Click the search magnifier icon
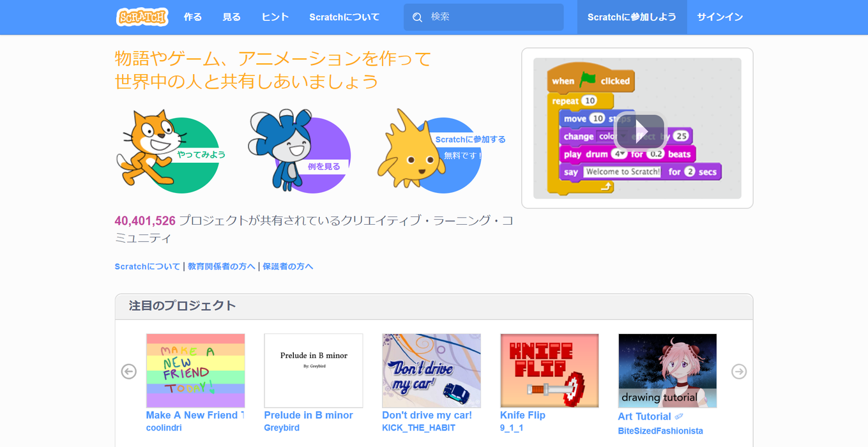The width and height of the screenshot is (868, 447). point(417,17)
